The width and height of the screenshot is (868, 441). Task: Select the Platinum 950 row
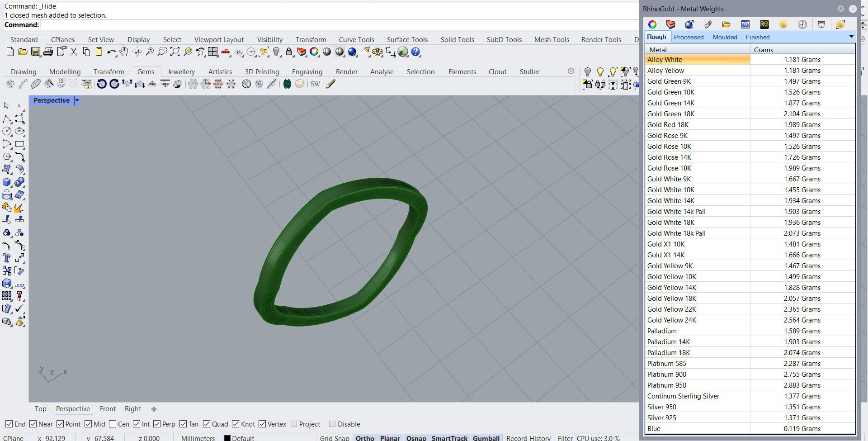(750, 385)
